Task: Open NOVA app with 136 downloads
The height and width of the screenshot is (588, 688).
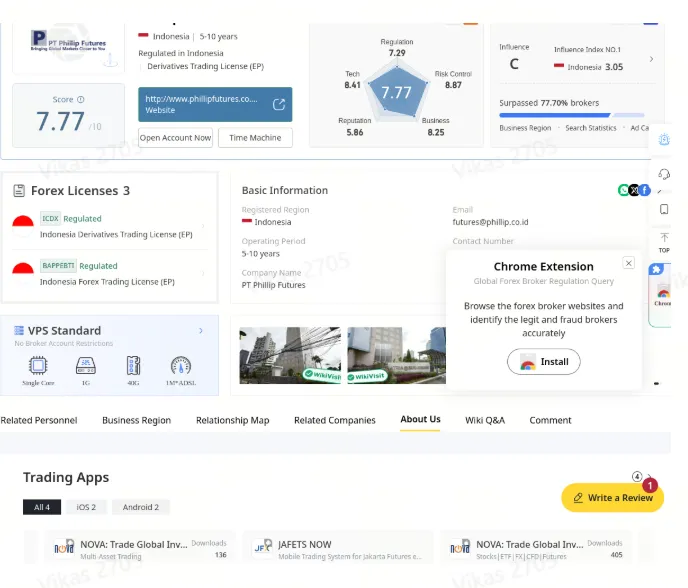Action: [x=140, y=548]
